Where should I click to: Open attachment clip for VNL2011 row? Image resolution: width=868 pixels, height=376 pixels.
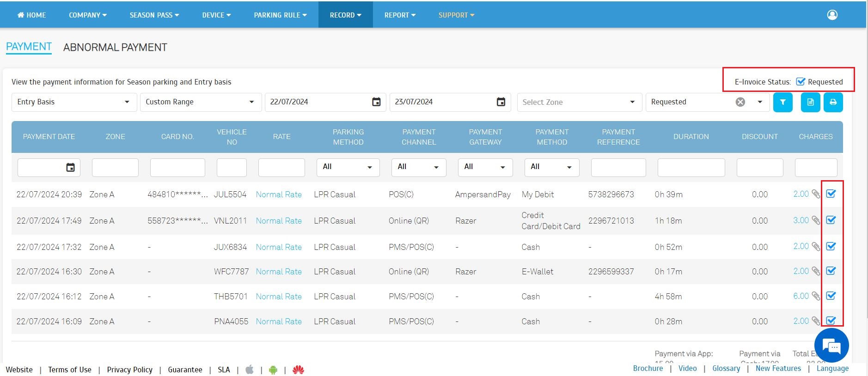816,221
